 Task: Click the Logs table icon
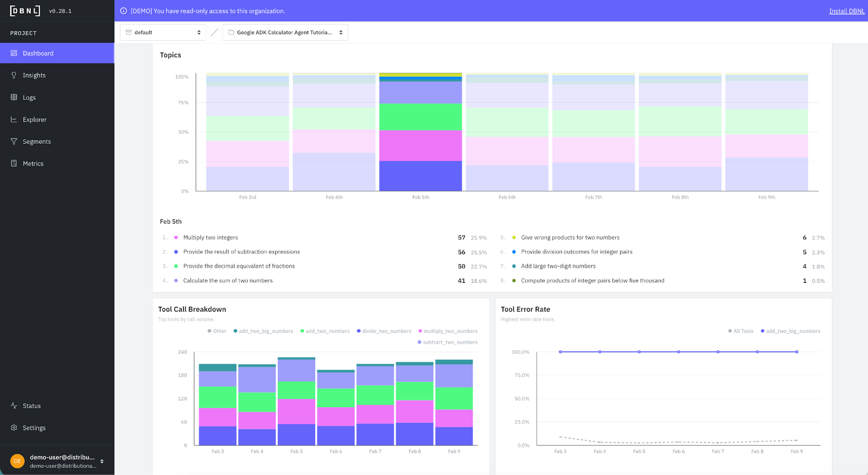[14, 97]
